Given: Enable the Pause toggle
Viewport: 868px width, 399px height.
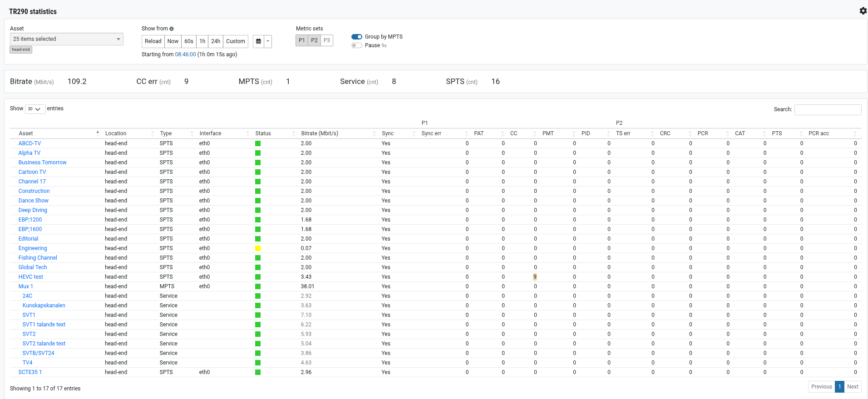Looking at the screenshot, I should [x=357, y=45].
